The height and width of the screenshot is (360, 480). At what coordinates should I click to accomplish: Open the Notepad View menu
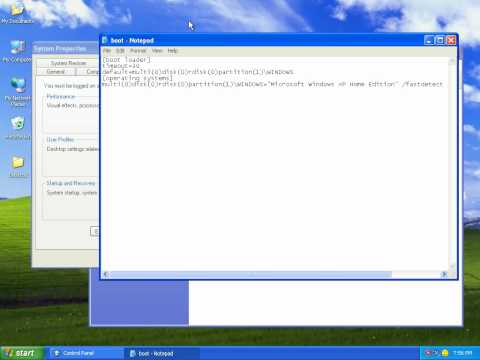pyautogui.click(x=157, y=51)
